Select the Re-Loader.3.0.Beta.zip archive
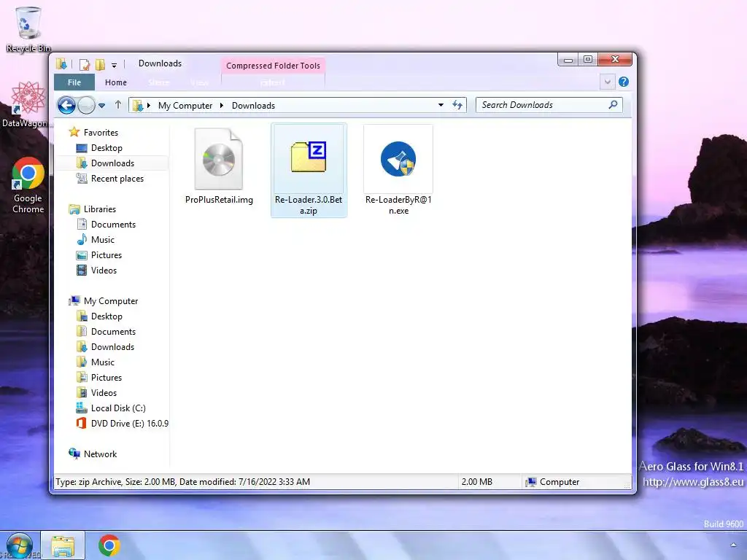747x560 pixels. click(309, 171)
